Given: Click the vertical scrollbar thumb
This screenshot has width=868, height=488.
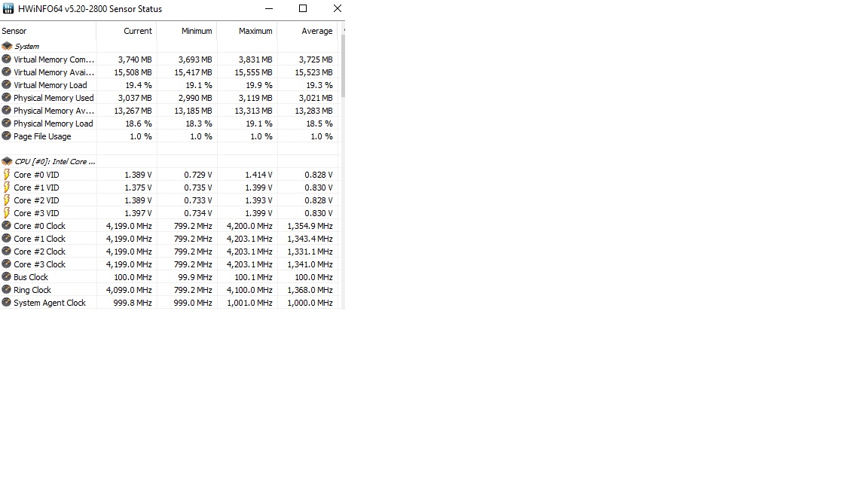Looking at the screenshot, I should [x=344, y=66].
